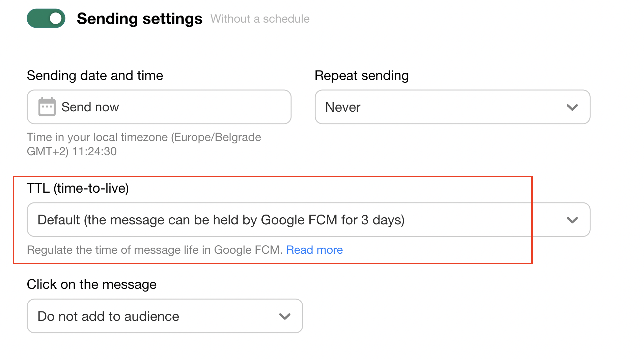Click the chevron in the audience dropdown
The height and width of the screenshot is (359, 644).
coord(285,316)
